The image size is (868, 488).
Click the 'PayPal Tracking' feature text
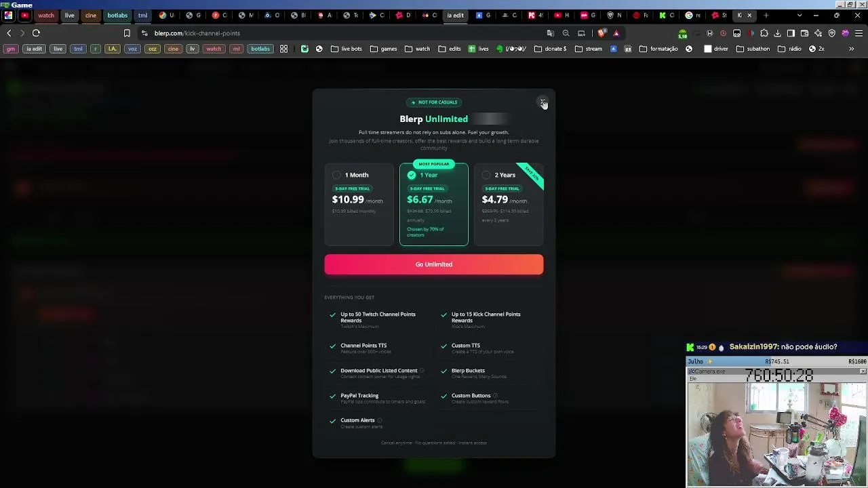tap(359, 395)
